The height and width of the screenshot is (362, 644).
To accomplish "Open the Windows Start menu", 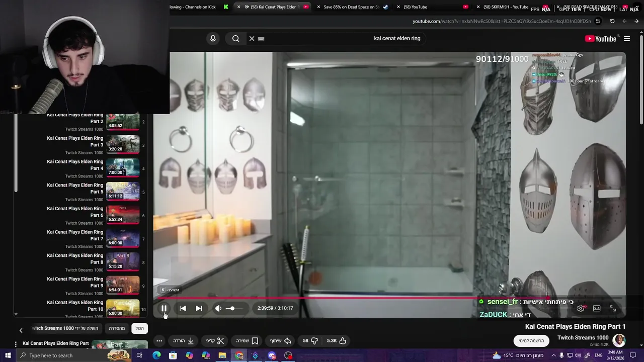I will coord(8,355).
